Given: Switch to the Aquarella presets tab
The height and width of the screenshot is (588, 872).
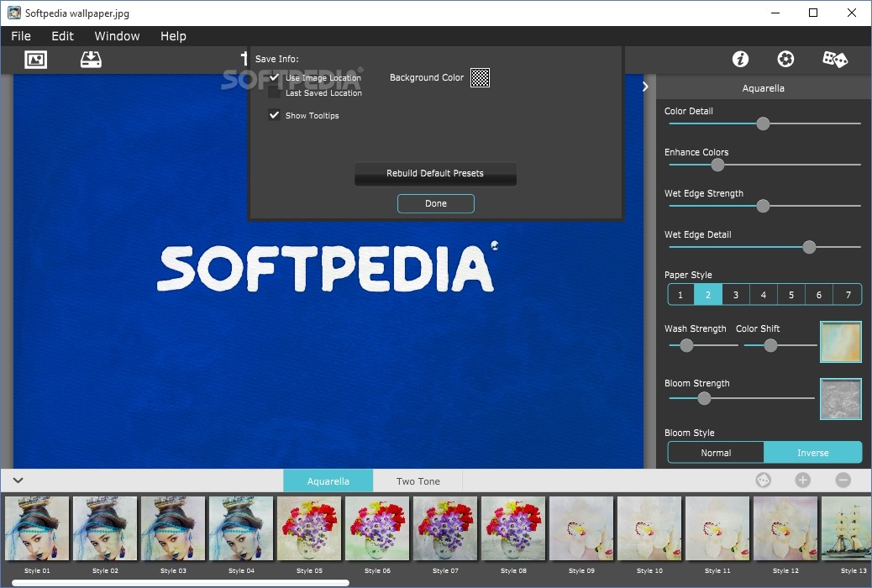Looking at the screenshot, I should click(x=328, y=481).
